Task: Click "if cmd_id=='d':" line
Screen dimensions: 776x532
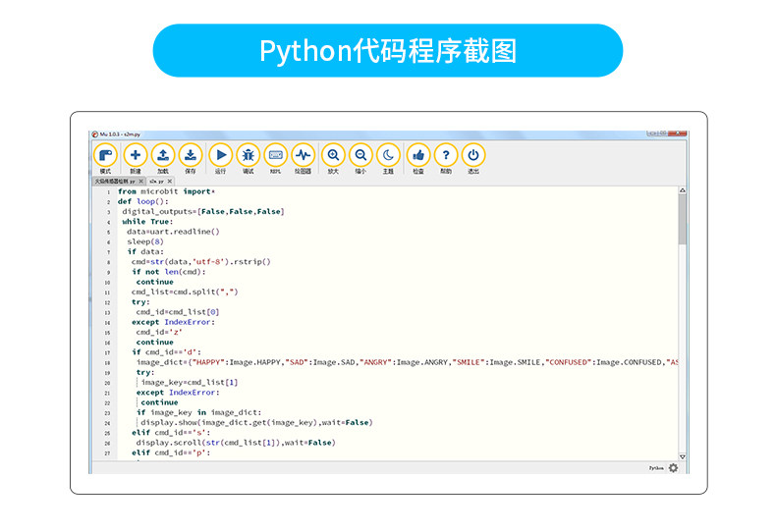Action: [x=166, y=352]
